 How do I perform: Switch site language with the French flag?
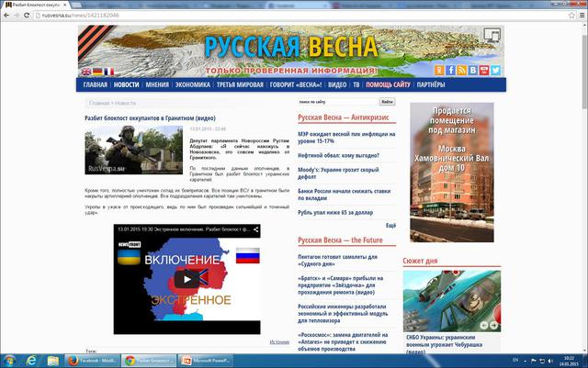tap(109, 72)
